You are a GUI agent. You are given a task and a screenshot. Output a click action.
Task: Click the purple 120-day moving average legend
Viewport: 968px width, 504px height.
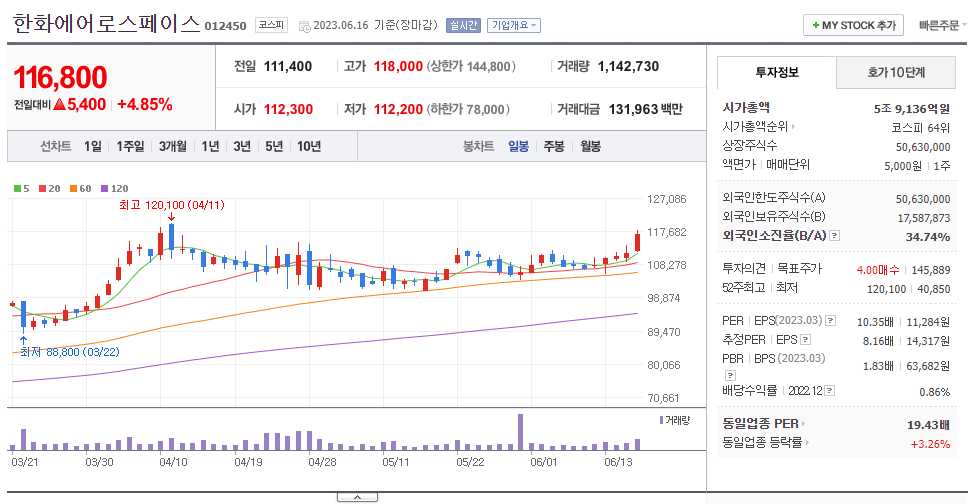click(x=115, y=188)
